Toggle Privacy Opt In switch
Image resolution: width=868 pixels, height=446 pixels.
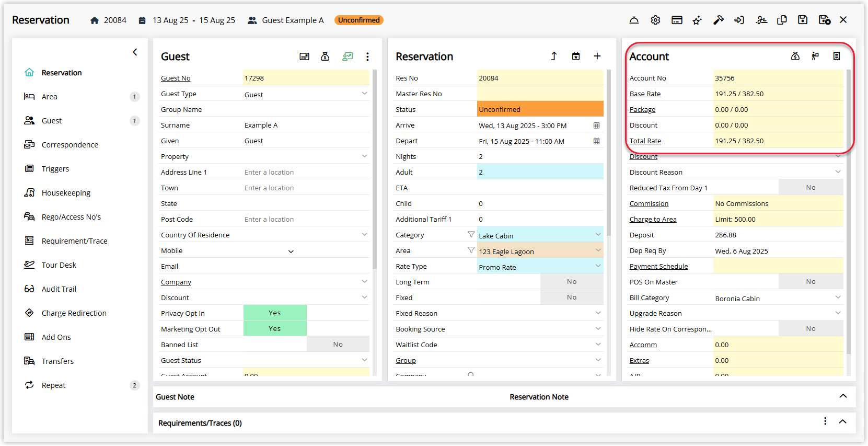tap(275, 313)
